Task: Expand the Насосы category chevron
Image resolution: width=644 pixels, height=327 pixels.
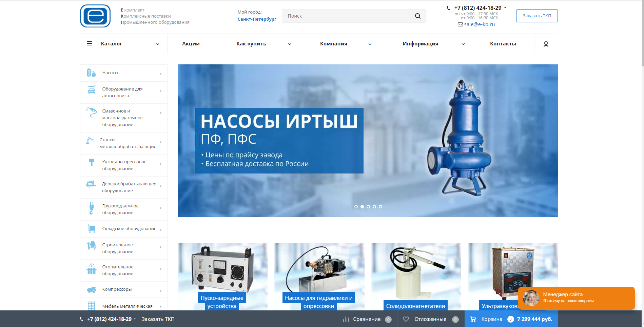Action: pos(161,74)
